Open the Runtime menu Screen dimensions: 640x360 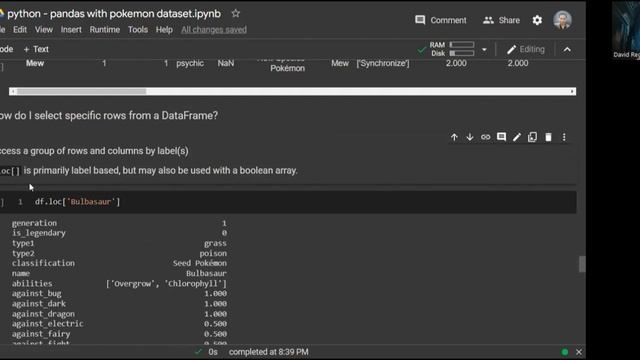[x=105, y=30]
